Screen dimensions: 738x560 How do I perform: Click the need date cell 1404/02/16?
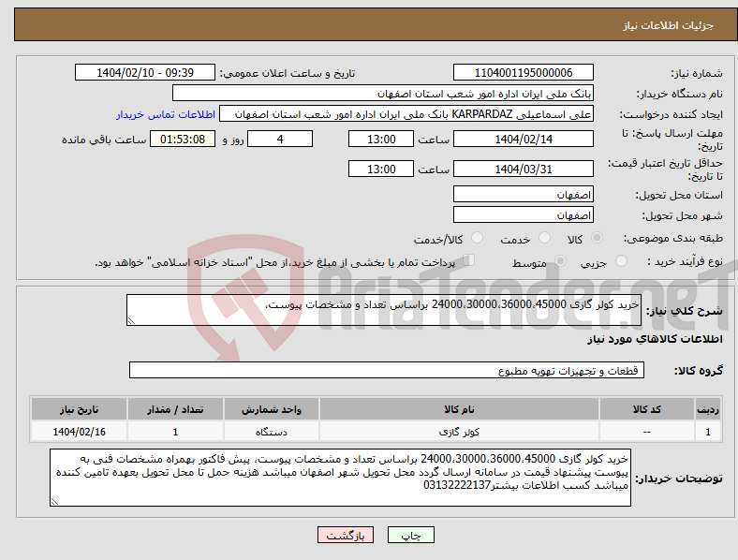[79, 432]
